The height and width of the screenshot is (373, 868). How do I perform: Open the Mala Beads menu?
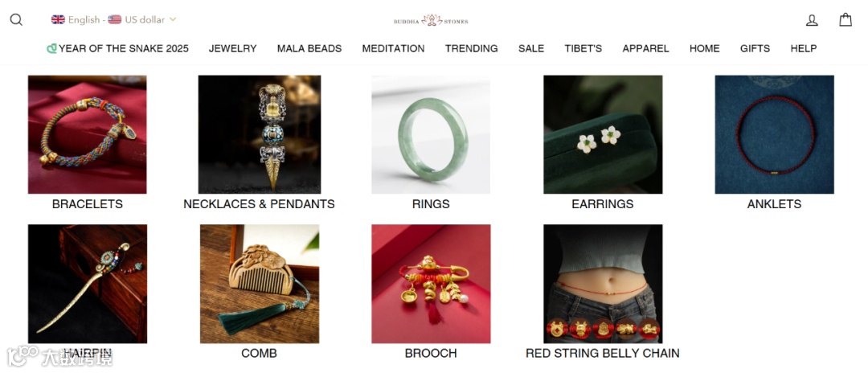point(309,49)
